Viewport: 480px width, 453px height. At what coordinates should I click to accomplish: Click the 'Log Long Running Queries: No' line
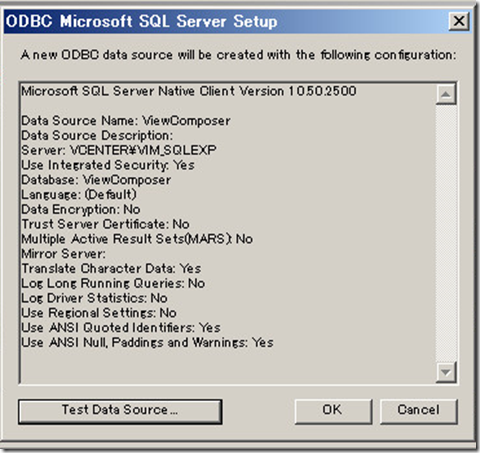point(113,283)
